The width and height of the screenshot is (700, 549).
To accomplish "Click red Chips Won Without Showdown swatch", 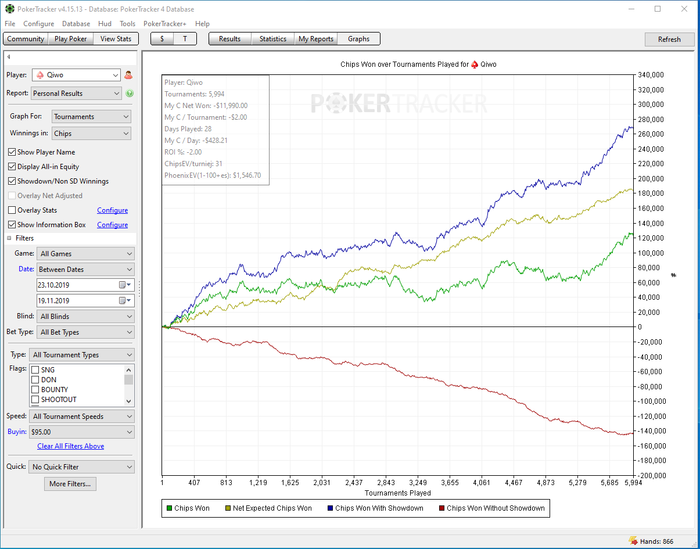I will [x=442, y=508].
